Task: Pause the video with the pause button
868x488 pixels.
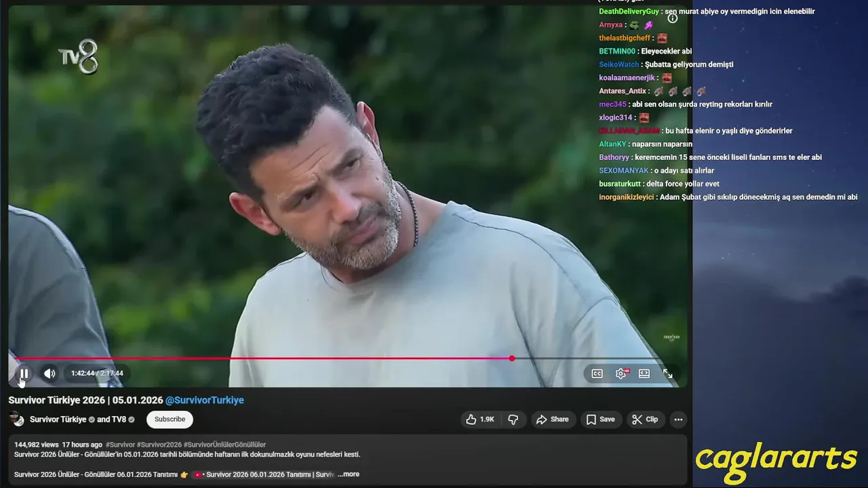Action: (x=24, y=373)
